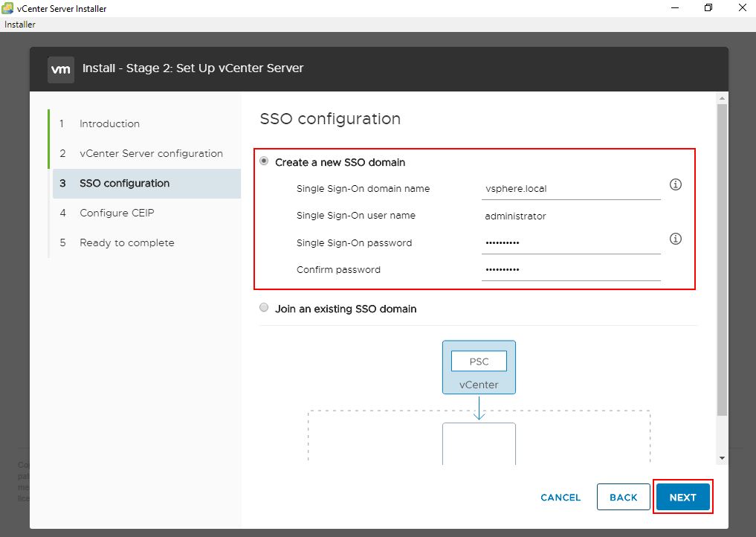This screenshot has height=537, width=756.
Task: Focus the Confirm password field
Action: pos(571,270)
